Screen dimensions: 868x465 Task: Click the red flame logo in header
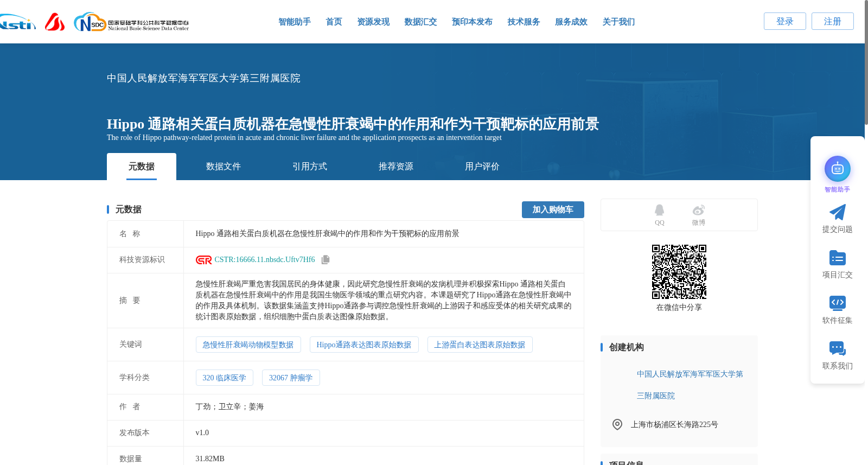[54, 22]
